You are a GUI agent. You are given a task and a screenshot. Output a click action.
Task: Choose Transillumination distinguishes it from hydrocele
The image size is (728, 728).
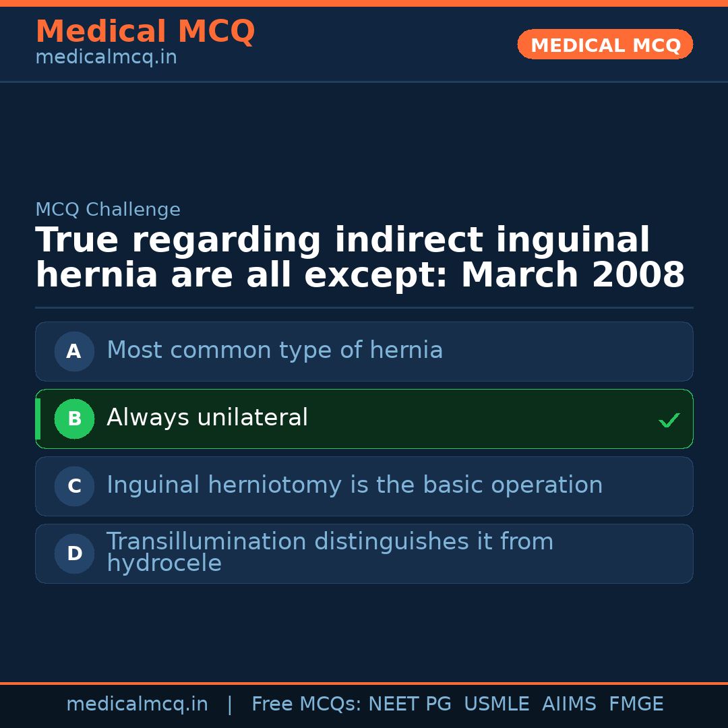[330, 552]
